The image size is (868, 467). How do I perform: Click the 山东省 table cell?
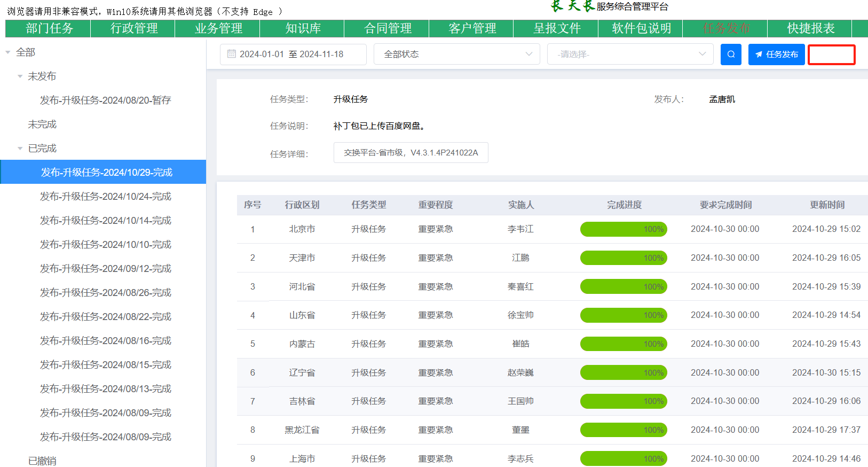click(x=302, y=315)
